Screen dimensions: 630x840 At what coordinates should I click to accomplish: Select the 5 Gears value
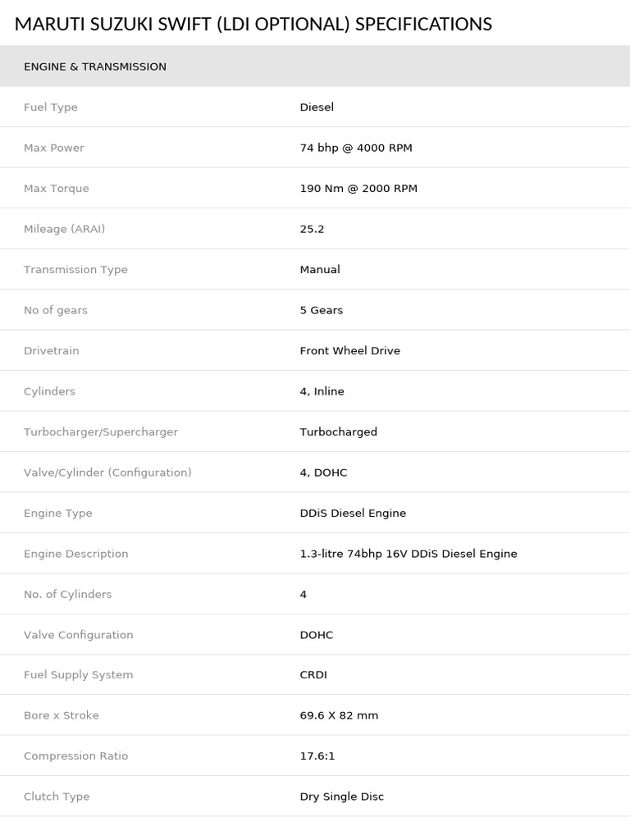coord(322,310)
